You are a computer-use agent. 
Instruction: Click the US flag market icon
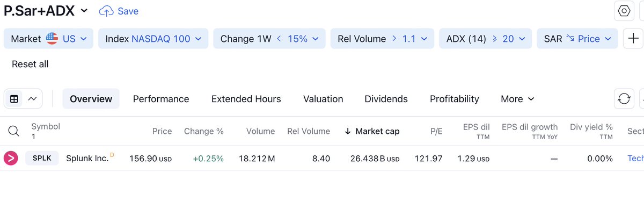pos(52,39)
